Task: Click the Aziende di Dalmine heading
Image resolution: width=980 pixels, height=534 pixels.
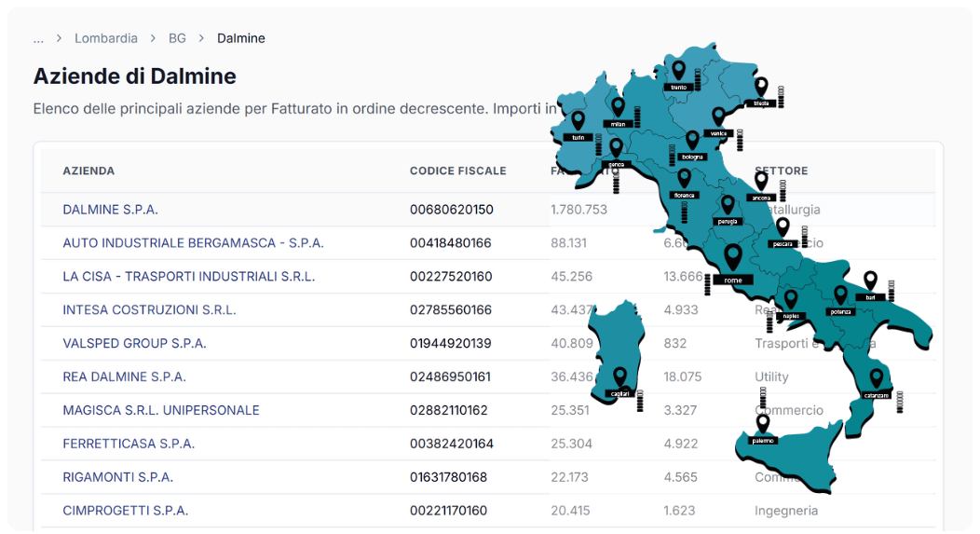Action: (134, 76)
